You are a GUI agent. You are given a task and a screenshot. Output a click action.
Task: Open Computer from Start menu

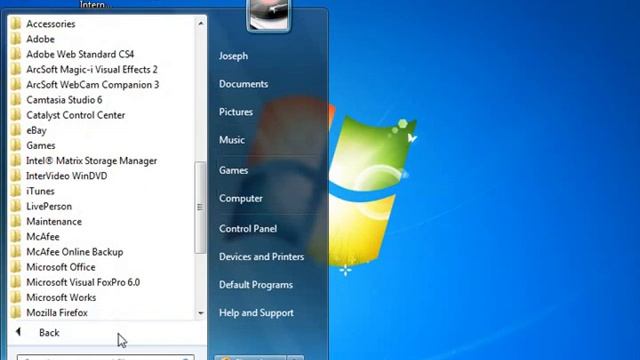point(240,198)
